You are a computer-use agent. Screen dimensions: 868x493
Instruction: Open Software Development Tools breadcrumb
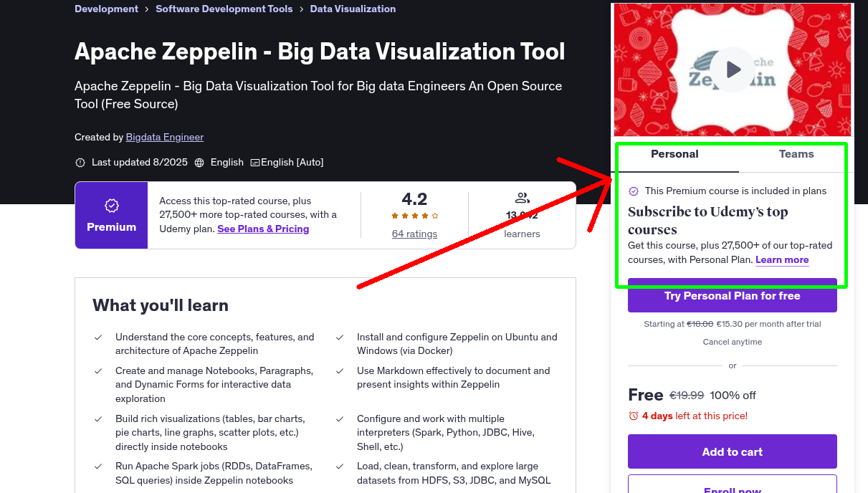(224, 9)
